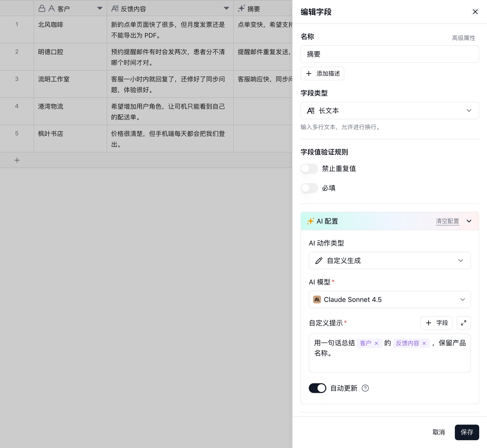Click the help icon next to 自动更新
This screenshot has width=487, height=448.
(365, 388)
